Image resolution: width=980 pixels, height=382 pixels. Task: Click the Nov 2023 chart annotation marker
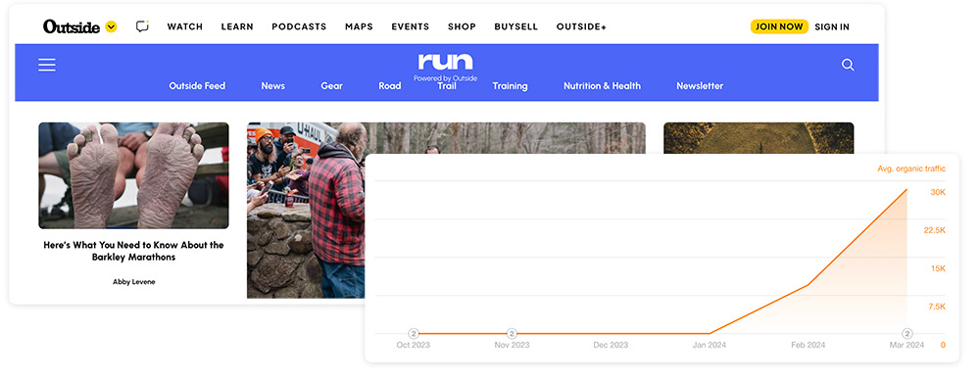512,333
